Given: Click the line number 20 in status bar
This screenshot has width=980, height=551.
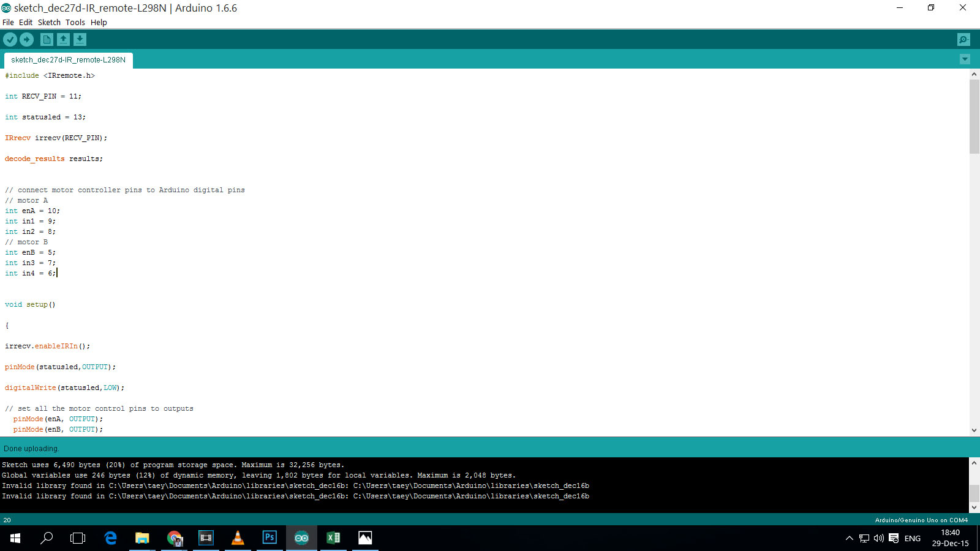Looking at the screenshot, I should [7, 520].
